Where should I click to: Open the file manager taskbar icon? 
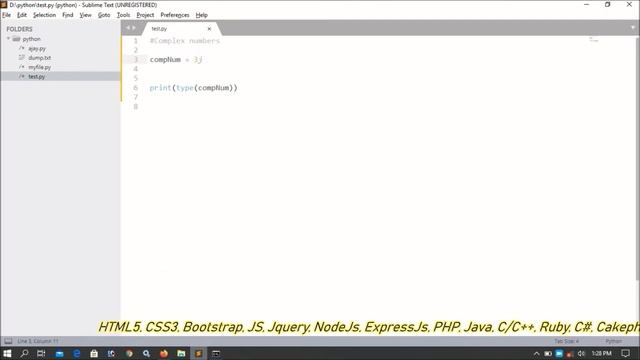[x=181, y=353]
